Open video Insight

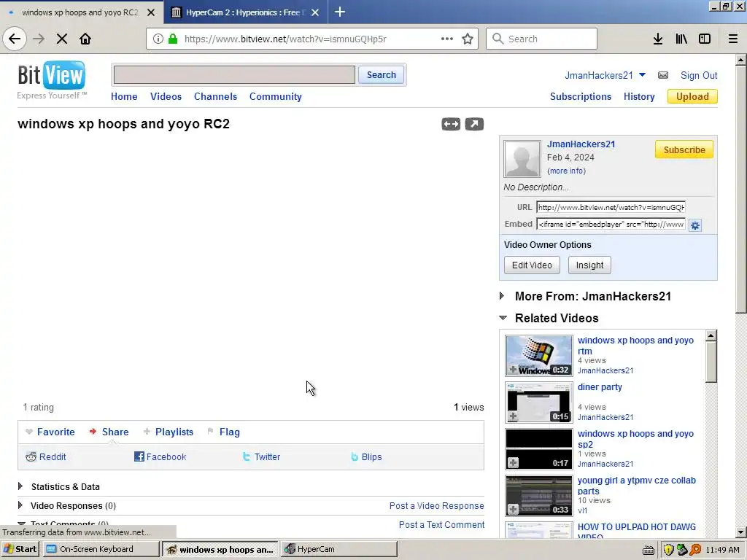click(x=589, y=265)
